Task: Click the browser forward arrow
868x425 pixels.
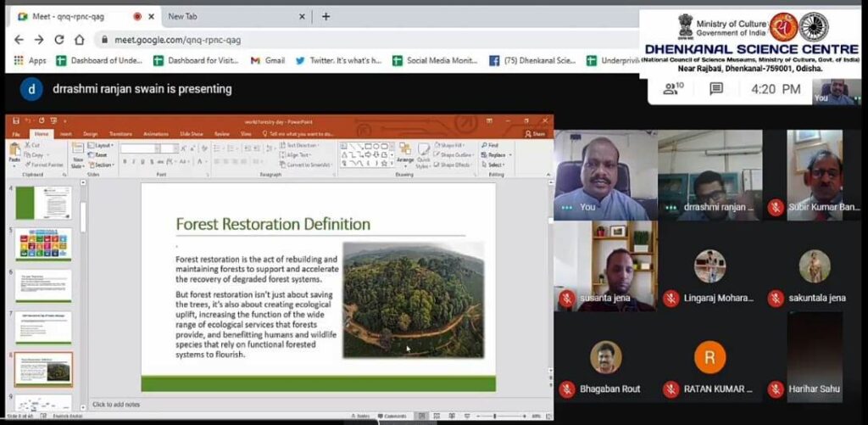Action: pyautogui.click(x=39, y=40)
